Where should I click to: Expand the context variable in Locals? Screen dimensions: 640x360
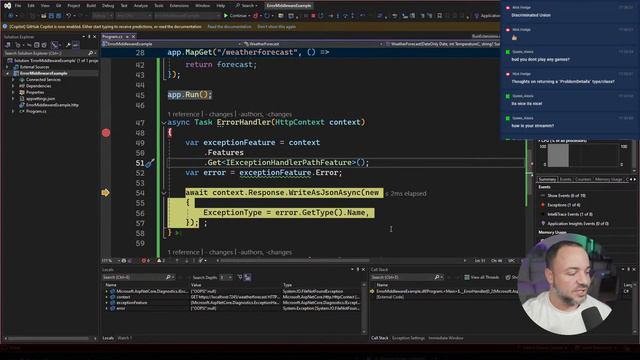[x=107, y=297]
